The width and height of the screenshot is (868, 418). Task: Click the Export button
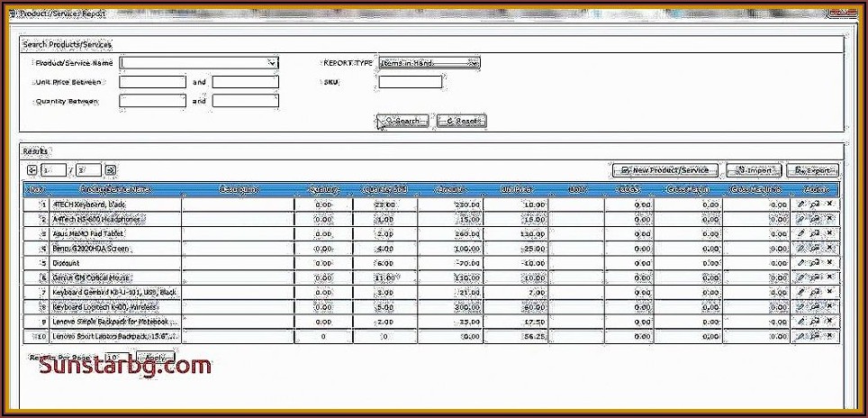click(x=812, y=170)
